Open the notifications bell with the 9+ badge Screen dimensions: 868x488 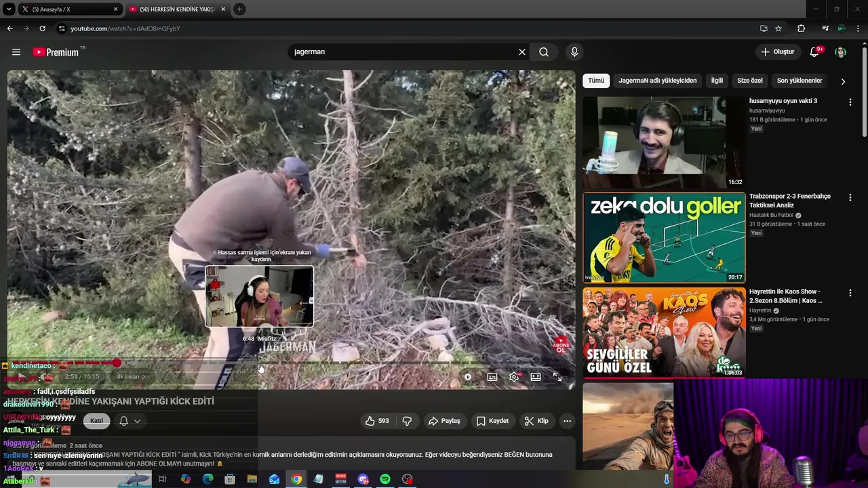pos(815,52)
